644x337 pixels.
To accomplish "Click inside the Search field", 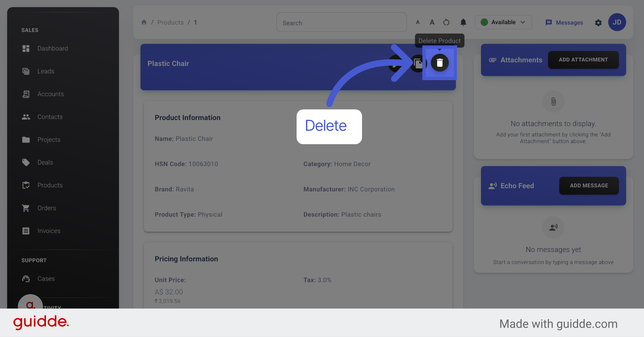I will 341,22.
